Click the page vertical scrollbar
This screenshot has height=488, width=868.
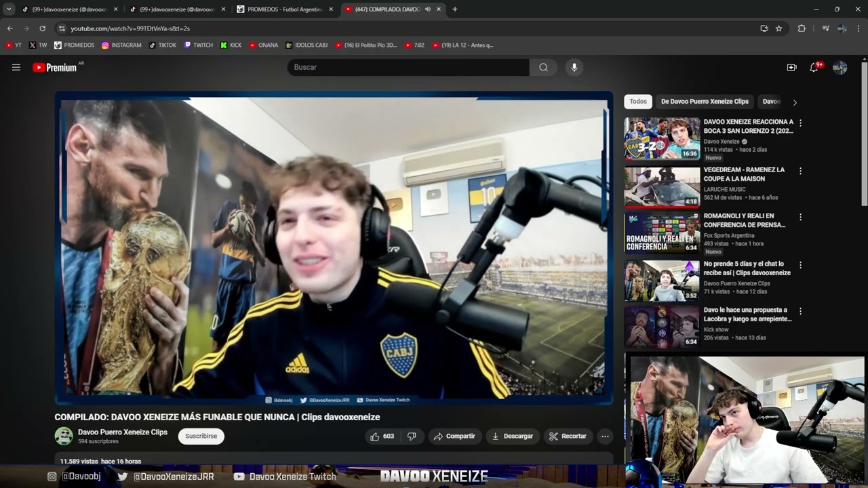[864, 136]
